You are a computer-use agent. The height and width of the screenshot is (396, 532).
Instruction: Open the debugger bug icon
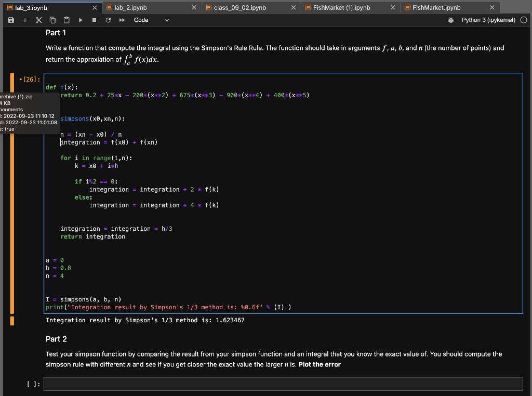451,20
